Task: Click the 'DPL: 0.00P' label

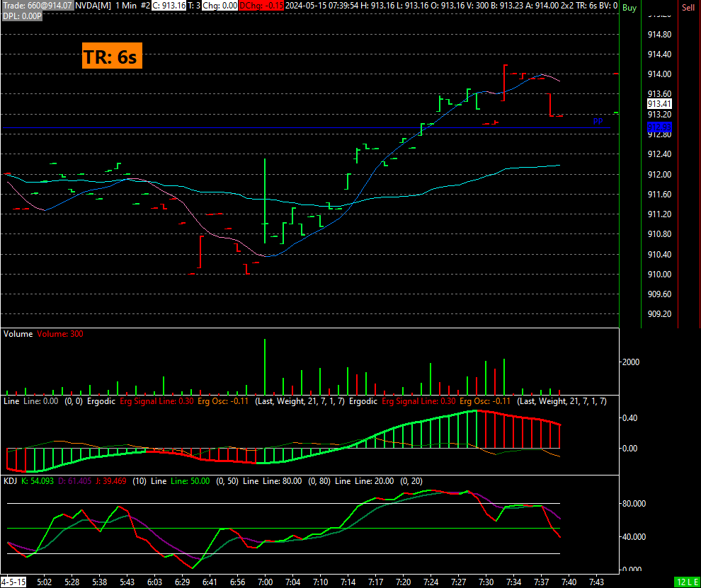Action: click(x=23, y=16)
